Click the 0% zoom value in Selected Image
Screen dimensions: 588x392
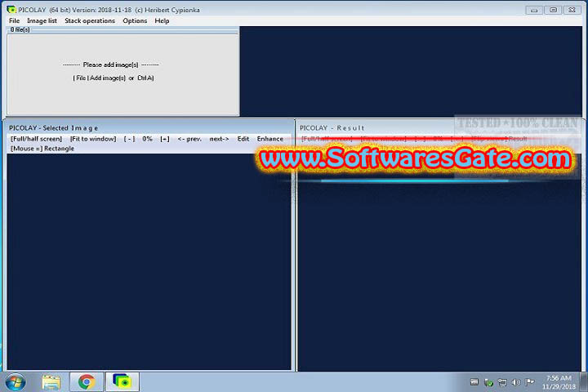(x=147, y=139)
